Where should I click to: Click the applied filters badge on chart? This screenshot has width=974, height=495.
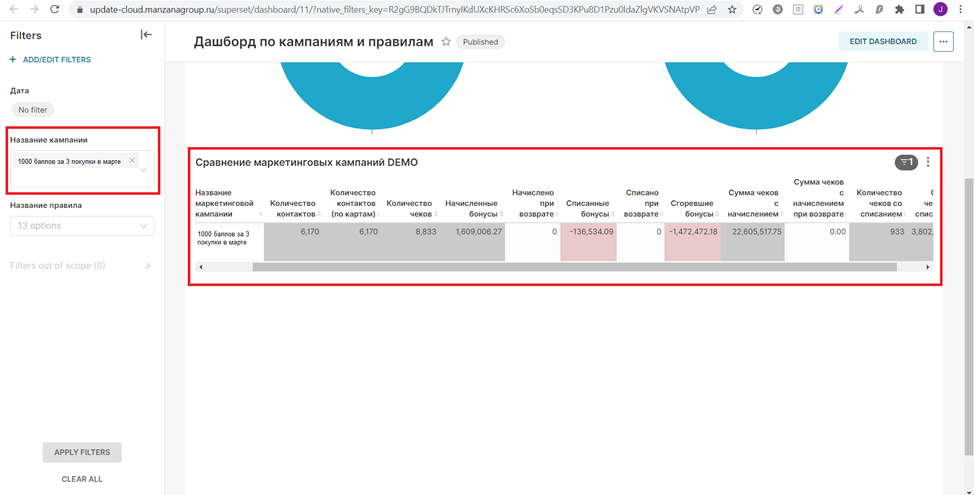[x=906, y=162]
